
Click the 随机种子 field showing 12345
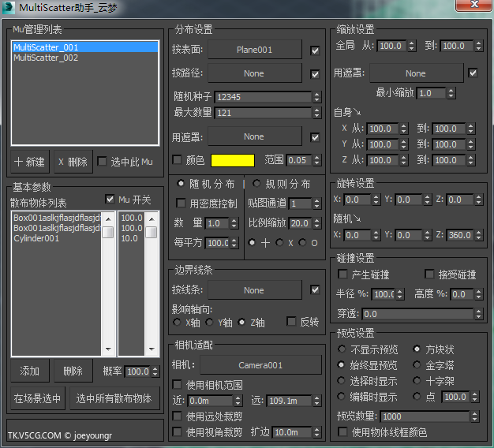point(264,97)
